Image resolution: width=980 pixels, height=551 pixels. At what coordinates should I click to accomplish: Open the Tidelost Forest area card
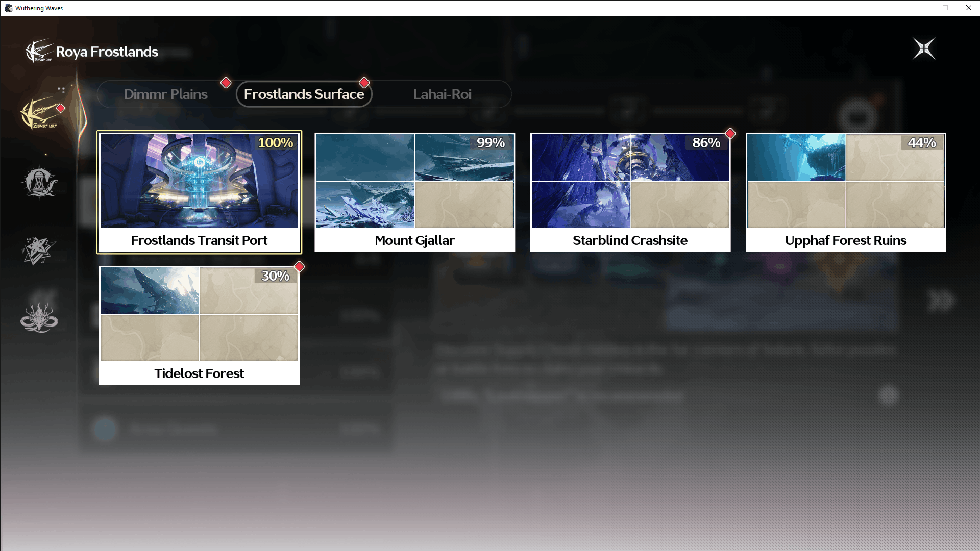tap(199, 325)
